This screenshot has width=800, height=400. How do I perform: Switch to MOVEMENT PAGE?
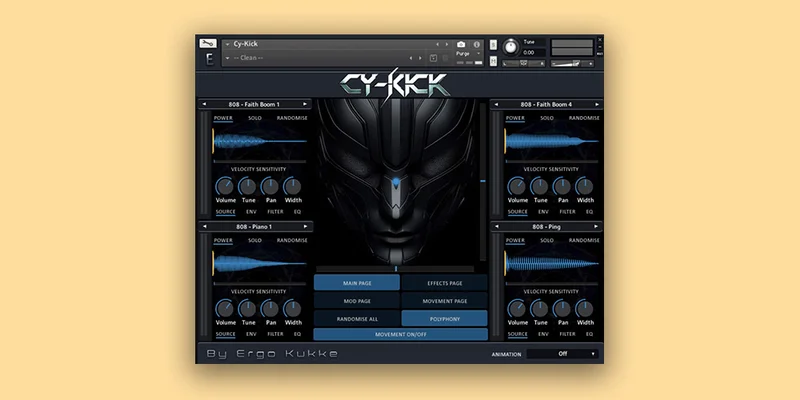pos(444,301)
